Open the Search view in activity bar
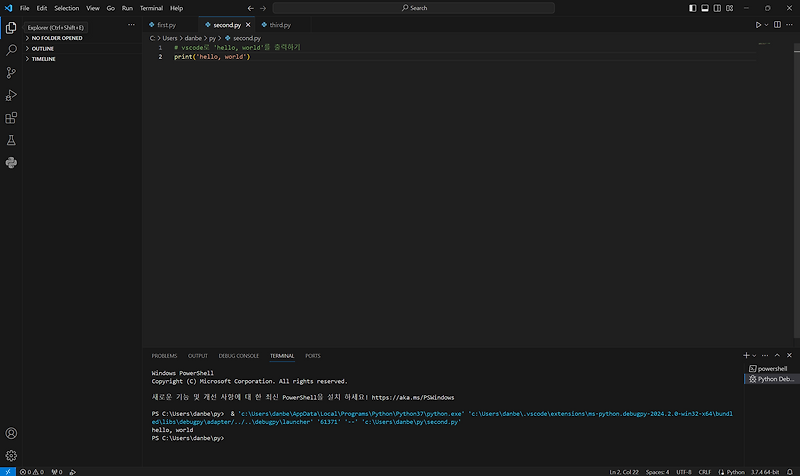This screenshot has width=800, height=476. [11, 50]
